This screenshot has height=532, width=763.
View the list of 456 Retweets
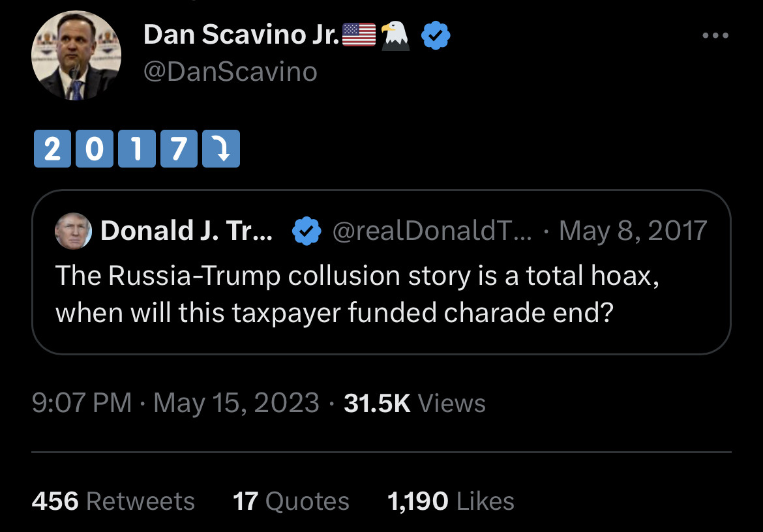click(113, 501)
